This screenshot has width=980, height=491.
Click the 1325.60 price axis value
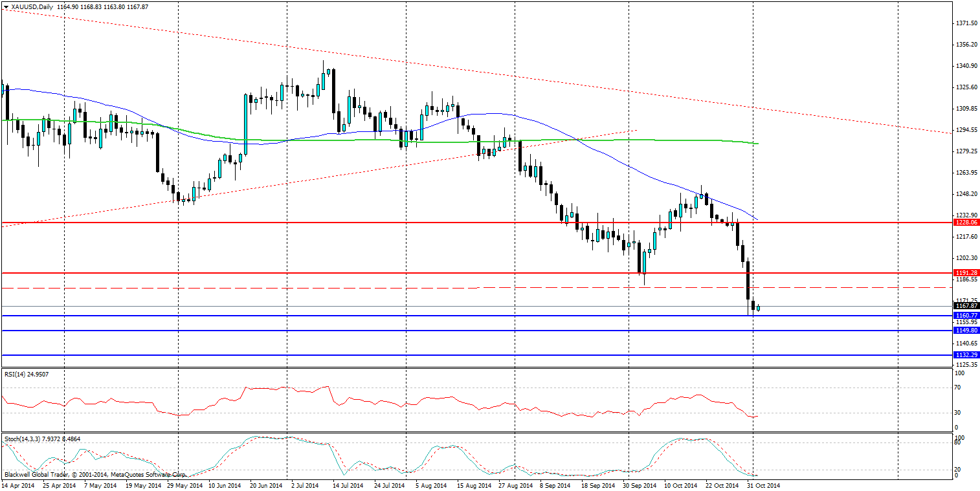coord(966,87)
